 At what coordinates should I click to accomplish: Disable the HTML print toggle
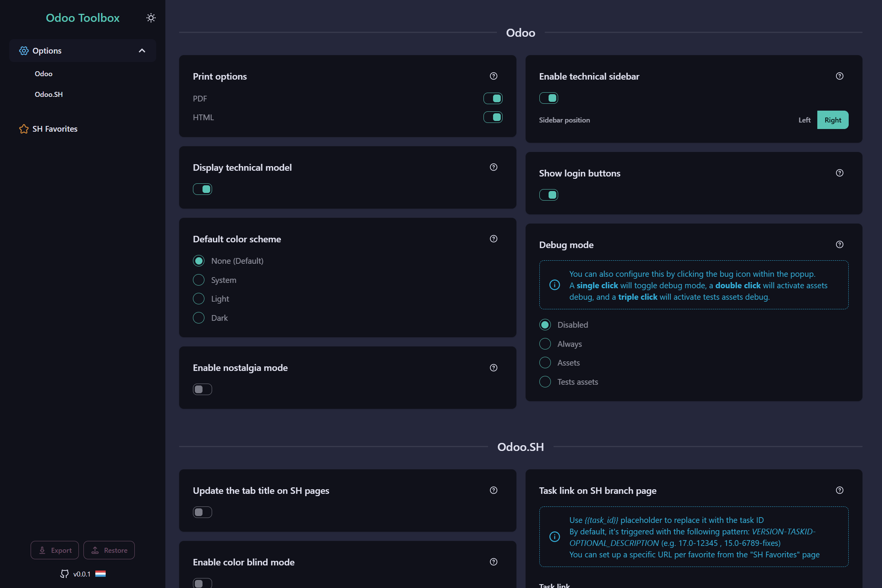point(493,117)
